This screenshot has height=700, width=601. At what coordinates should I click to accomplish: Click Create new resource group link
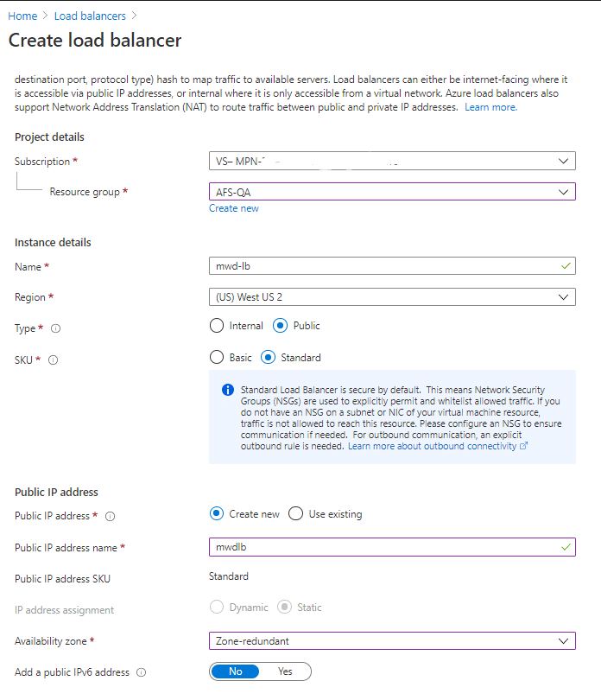[234, 208]
